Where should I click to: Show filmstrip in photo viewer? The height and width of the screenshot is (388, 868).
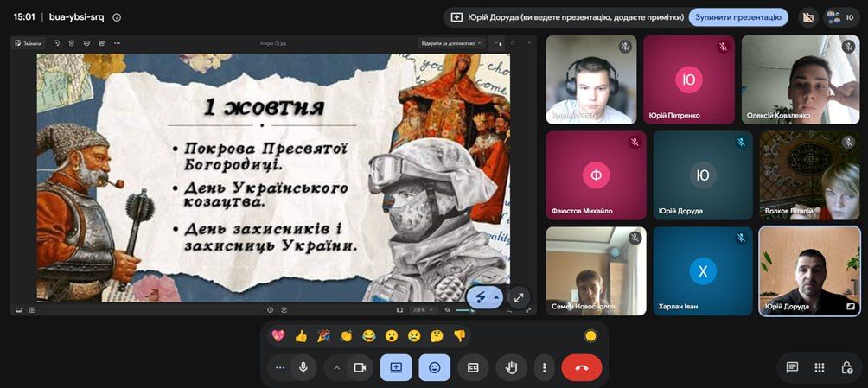[18, 310]
